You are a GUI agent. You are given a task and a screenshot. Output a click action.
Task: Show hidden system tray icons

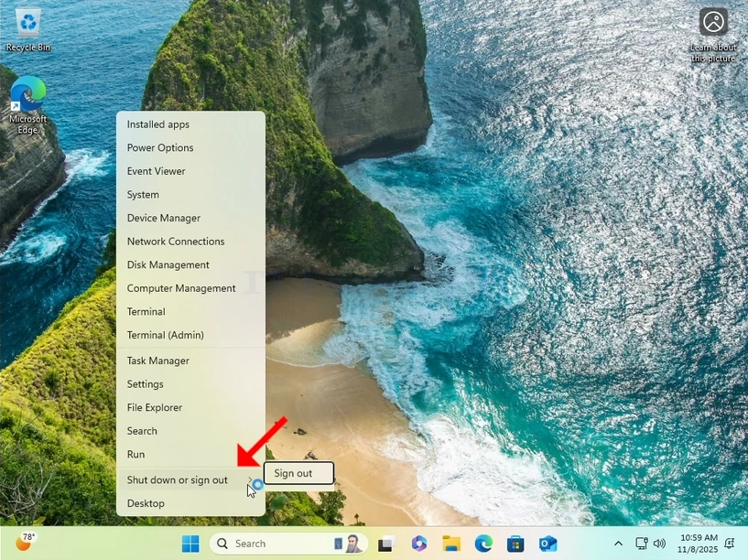tap(618, 544)
